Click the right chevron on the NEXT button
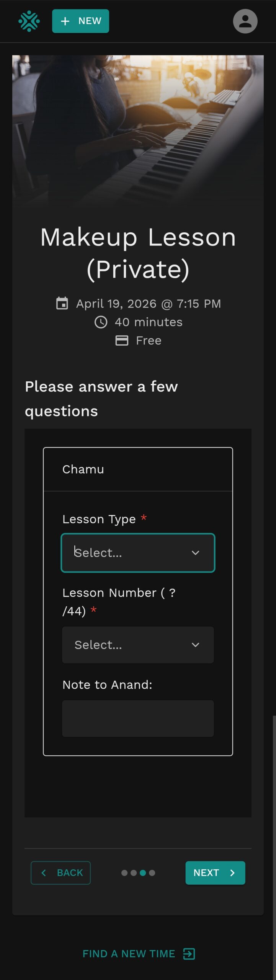 point(232,872)
